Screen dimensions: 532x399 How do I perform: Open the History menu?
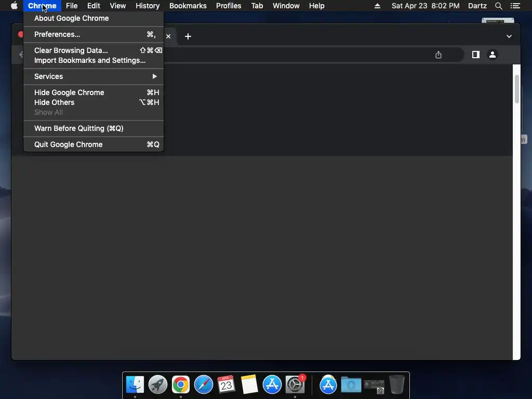[x=148, y=6]
